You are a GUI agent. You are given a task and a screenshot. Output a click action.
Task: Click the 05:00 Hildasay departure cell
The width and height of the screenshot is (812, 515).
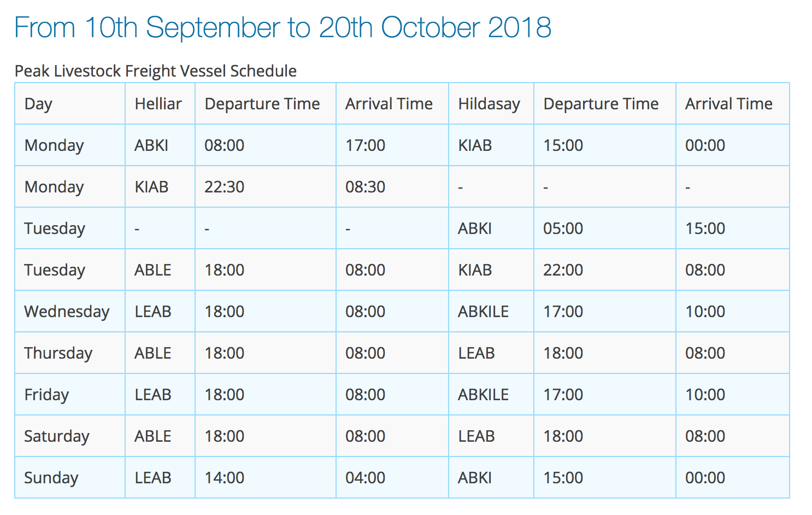click(x=605, y=228)
